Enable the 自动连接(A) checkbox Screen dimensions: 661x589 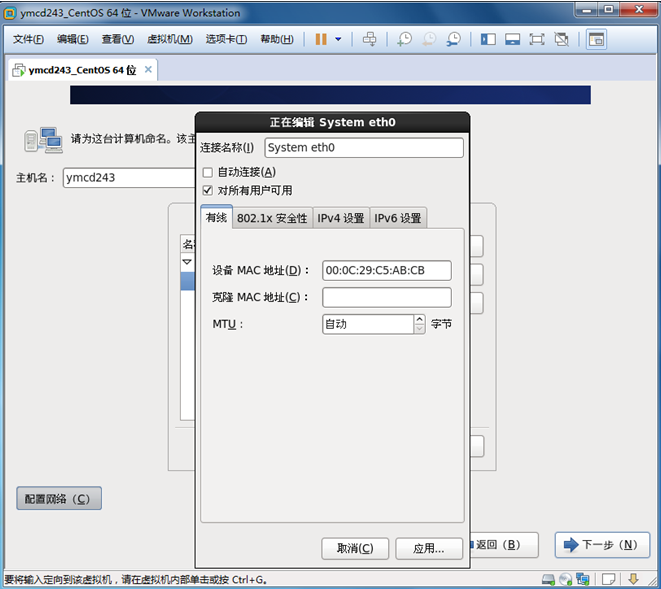(x=207, y=172)
